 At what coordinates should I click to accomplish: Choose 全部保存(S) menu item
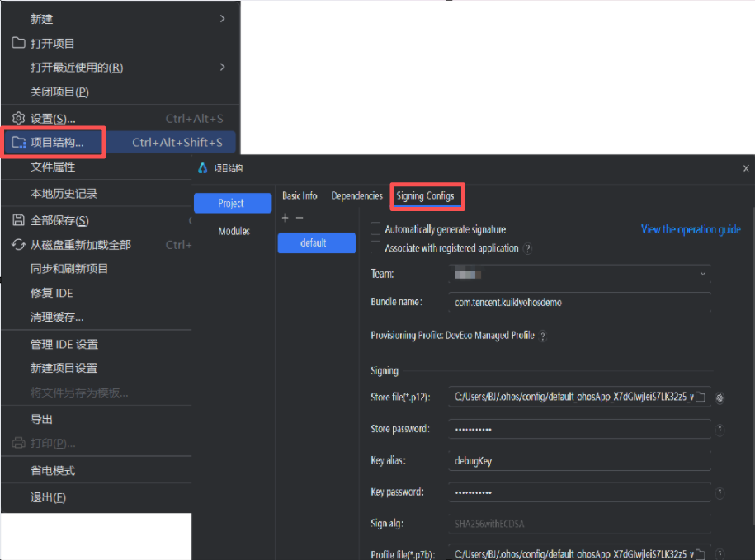coord(97,220)
